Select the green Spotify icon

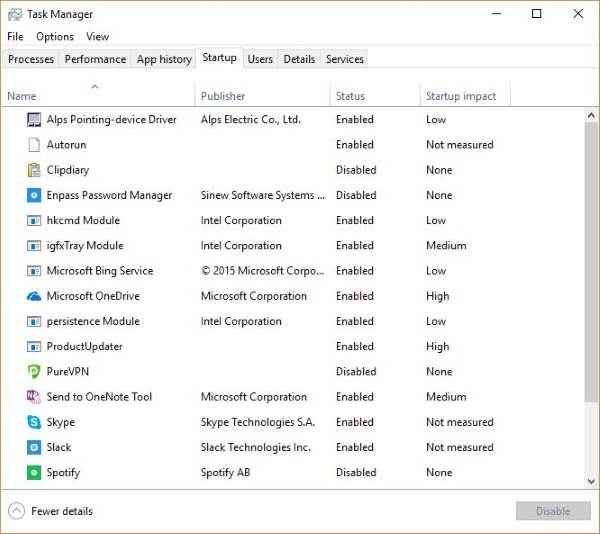pyautogui.click(x=34, y=472)
